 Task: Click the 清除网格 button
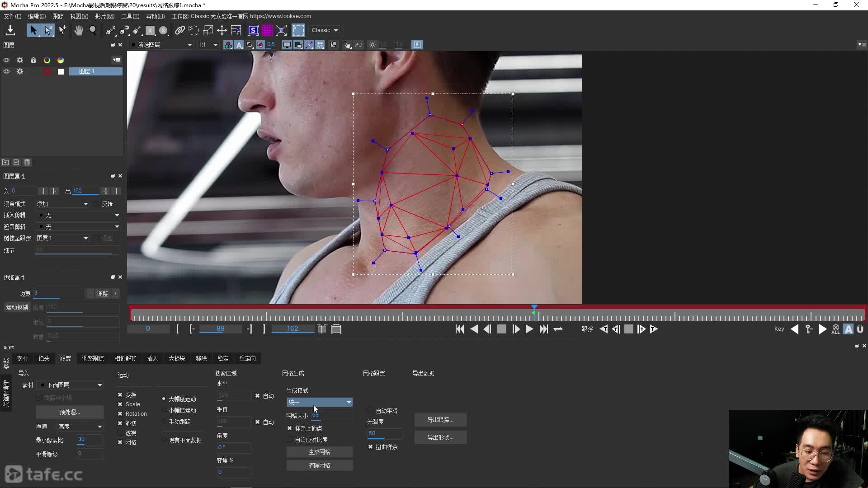click(319, 465)
